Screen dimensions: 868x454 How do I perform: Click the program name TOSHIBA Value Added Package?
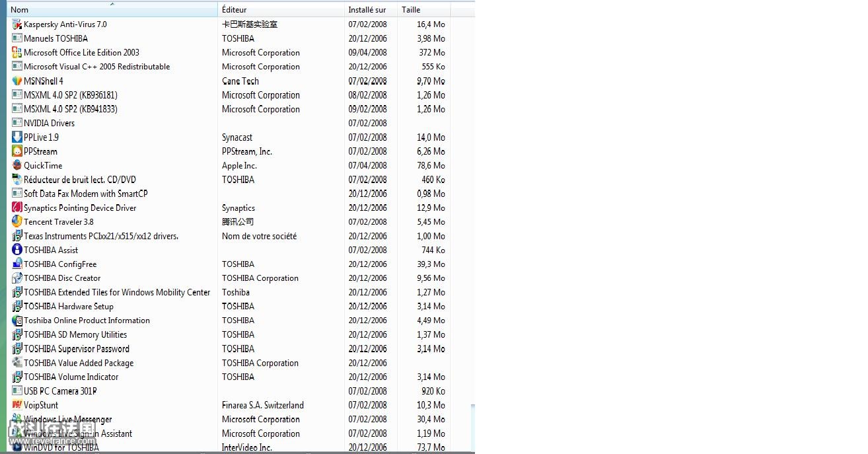click(79, 363)
